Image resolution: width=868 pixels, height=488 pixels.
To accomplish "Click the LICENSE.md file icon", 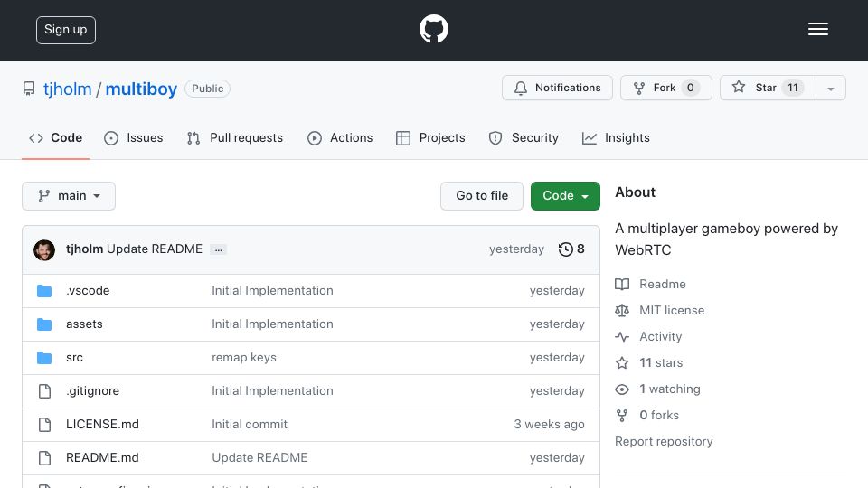I will pyautogui.click(x=44, y=425).
